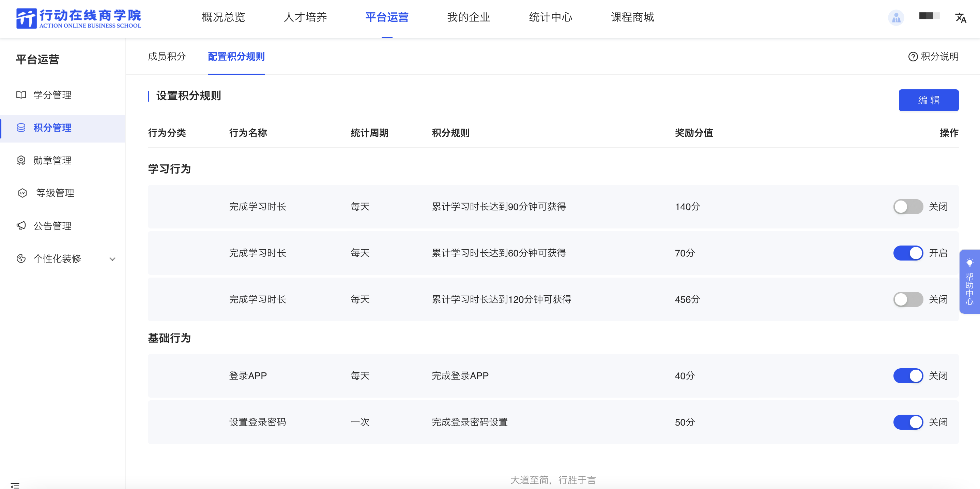Click the redacted username next to the avatar
The width and height of the screenshot is (980, 489).
(929, 16)
